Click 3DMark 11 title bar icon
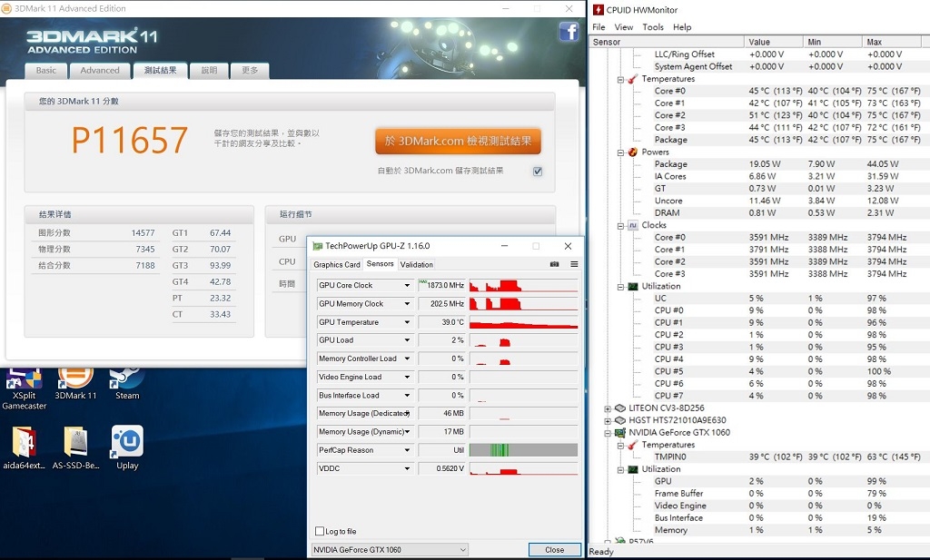Image resolution: width=930 pixels, height=560 pixels. point(6,8)
